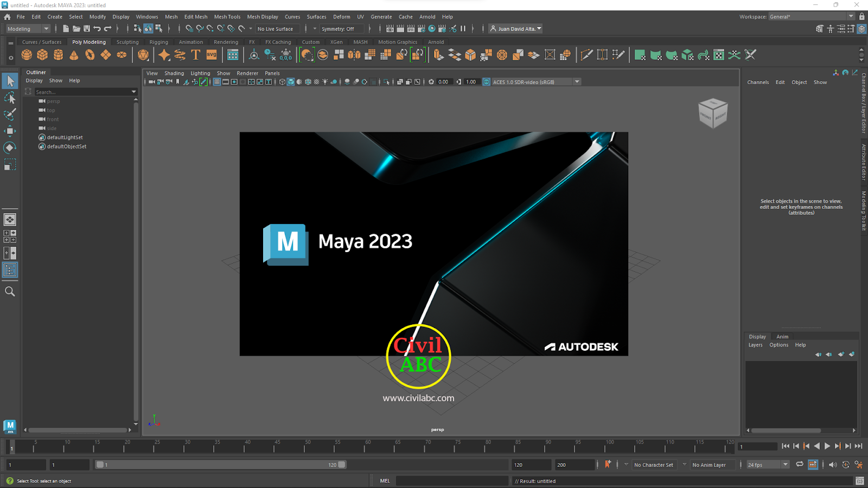Open the Mesh Tools menu
The width and height of the screenshot is (868, 488).
pos(227,17)
